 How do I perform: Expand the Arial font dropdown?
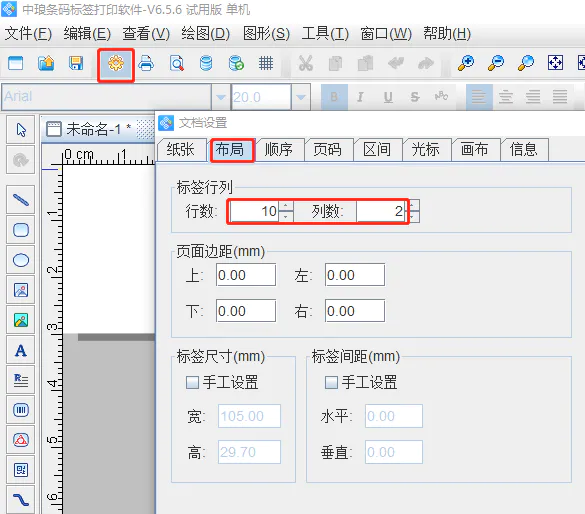pos(221,97)
